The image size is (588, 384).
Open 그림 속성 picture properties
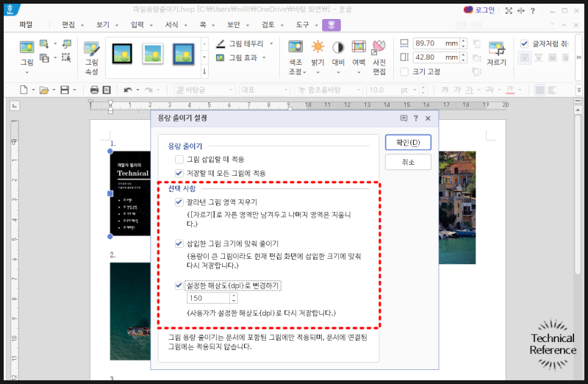tap(91, 58)
